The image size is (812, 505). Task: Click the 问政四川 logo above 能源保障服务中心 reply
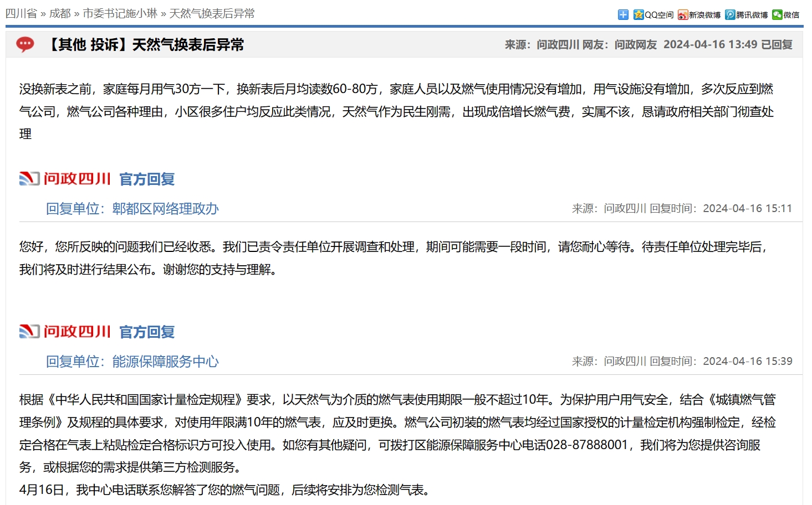tap(65, 332)
